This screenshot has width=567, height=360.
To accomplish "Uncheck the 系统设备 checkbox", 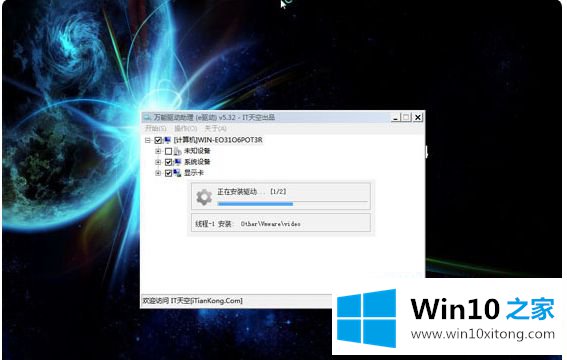I will tap(168, 162).
